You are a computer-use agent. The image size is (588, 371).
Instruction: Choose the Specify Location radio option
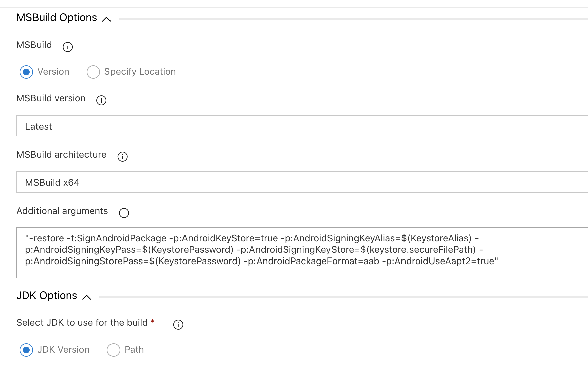93,72
